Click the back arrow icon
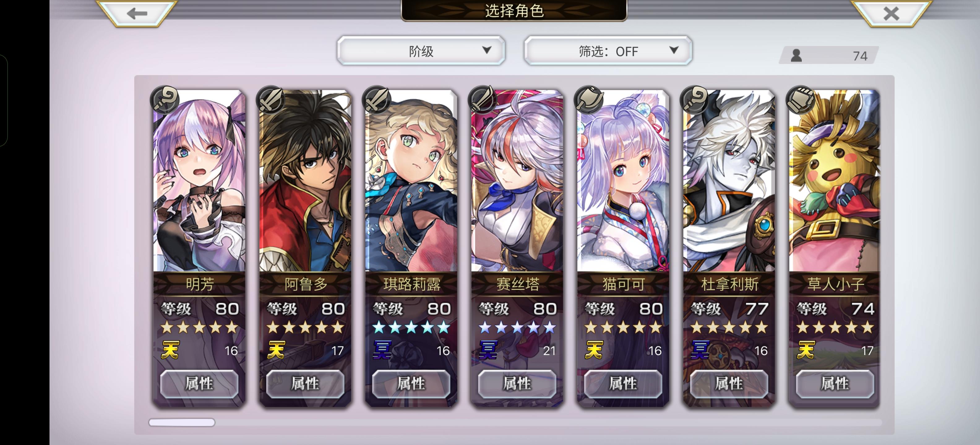Viewport: 980px width, 445px height. (x=137, y=13)
